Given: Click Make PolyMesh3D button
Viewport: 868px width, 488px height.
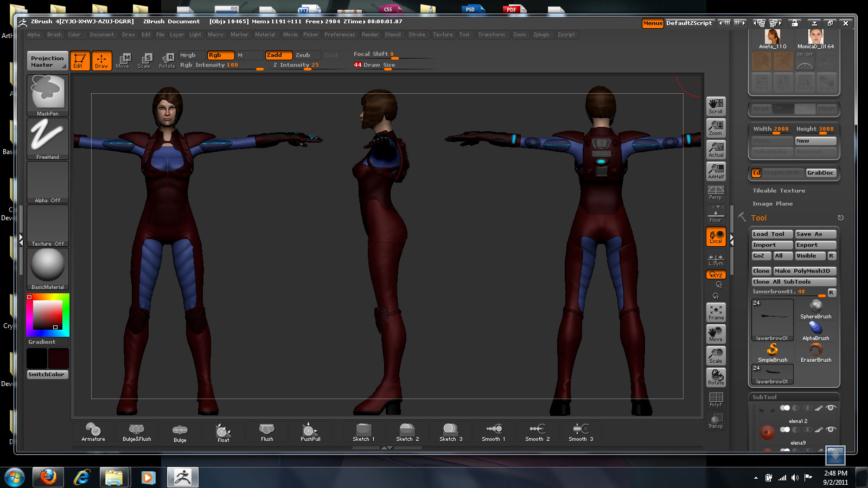Looking at the screenshot, I should pyautogui.click(x=805, y=271).
